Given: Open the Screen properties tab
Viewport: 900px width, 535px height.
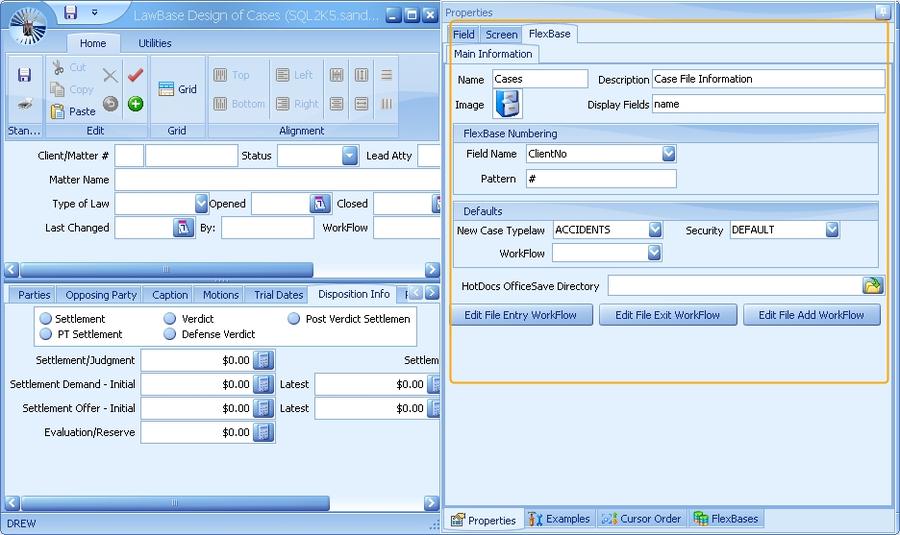Looking at the screenshot, I should click(502, 34).
